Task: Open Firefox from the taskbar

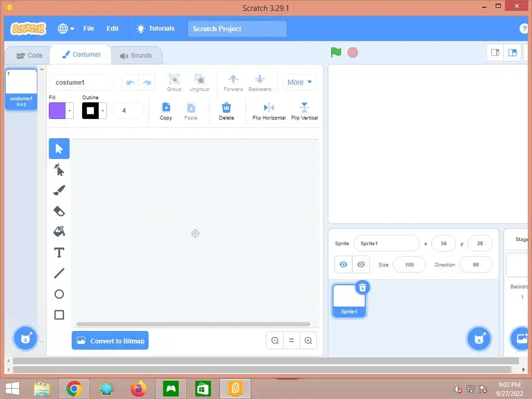Action: point(138,389)
